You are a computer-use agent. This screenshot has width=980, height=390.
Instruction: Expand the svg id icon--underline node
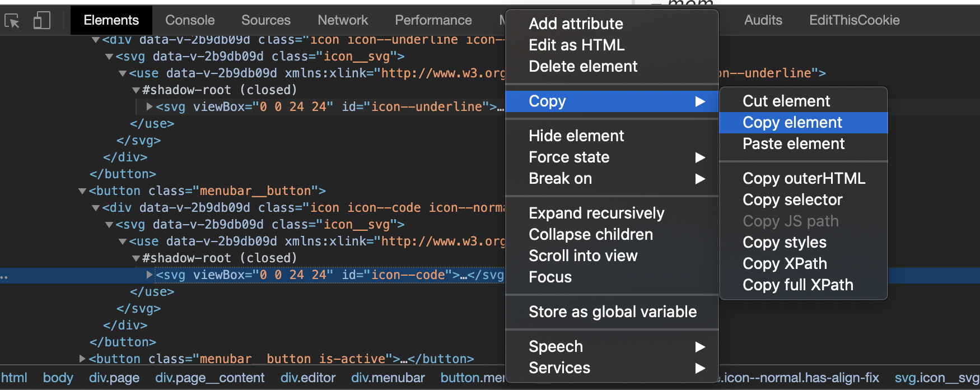150,106
